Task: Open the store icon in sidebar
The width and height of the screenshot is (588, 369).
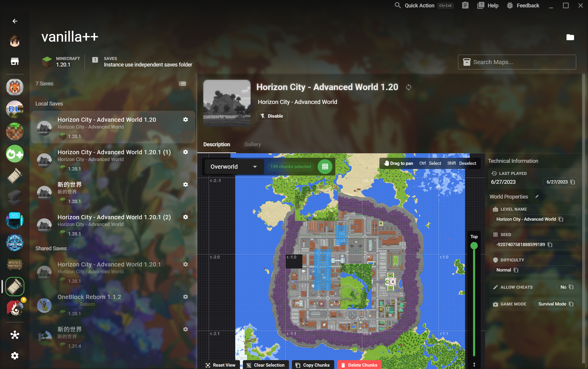Action: [x=15, y=61]
